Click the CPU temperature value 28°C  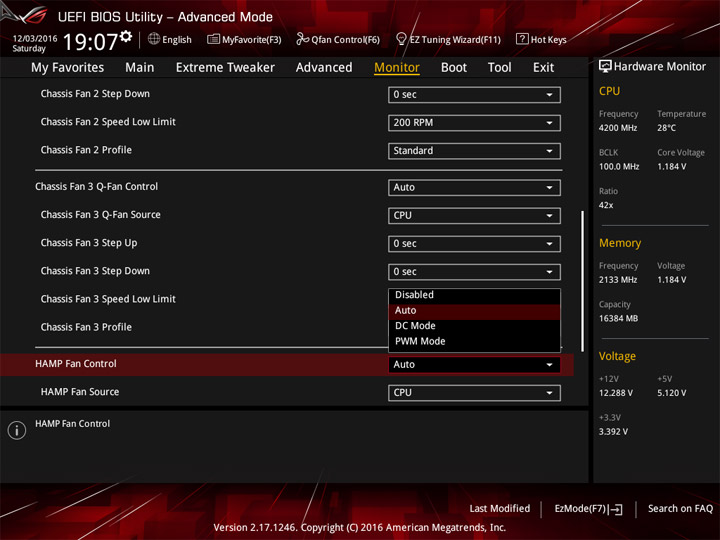666,128
